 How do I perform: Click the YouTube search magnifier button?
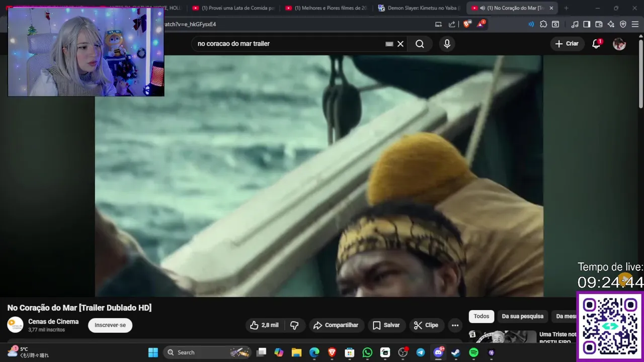point(420,44)
